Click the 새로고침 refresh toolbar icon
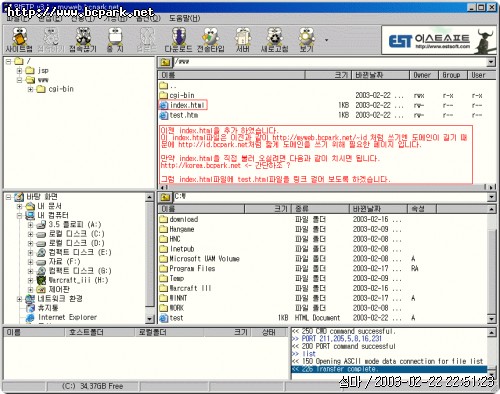The width and height of the screenshot is (500, 394). pos(274,40)
